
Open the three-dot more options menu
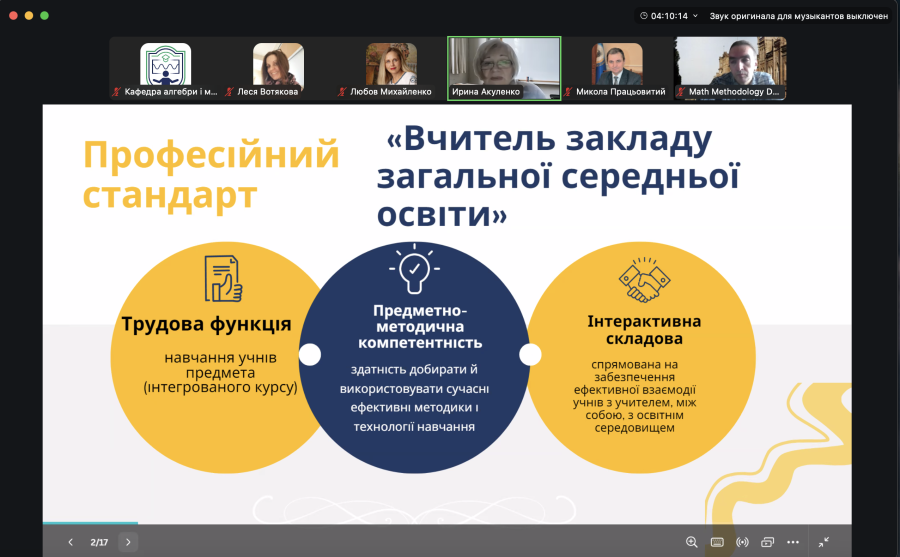[x=793, y=542]
